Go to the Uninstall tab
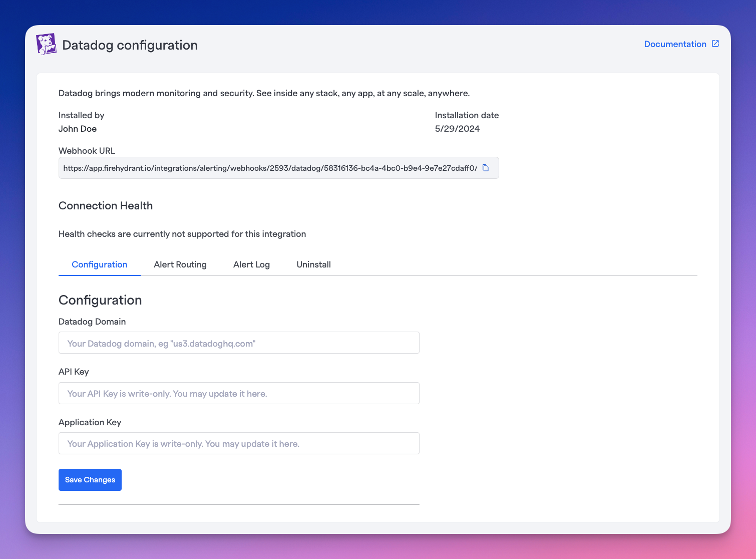 click(x=313, y=264)
